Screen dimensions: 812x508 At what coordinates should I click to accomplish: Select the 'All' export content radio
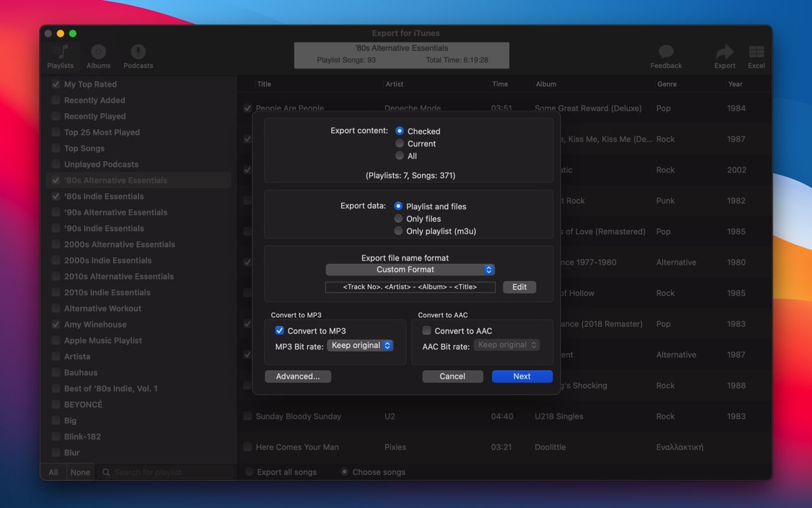[x=399, y=155]
